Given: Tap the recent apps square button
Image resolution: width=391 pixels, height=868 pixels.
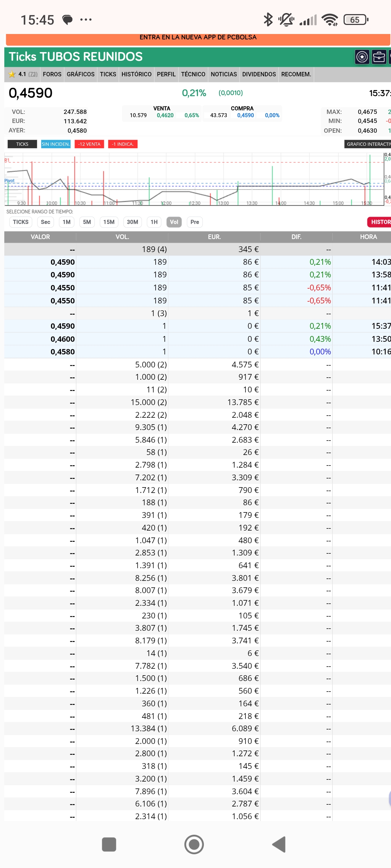Looking at the screenshot, I should pos(109,844).
